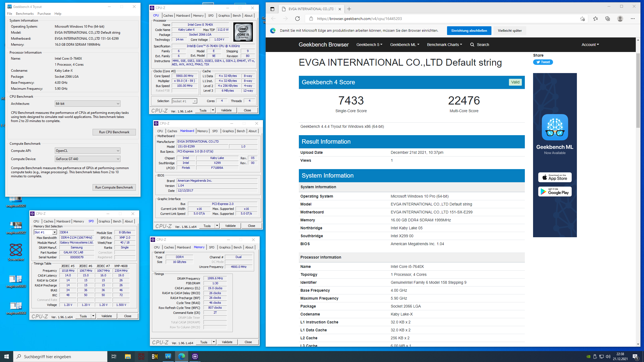
Task: Switch to Graphics tab in CPU-Z Mainboard window
Action: click(228, 131)
